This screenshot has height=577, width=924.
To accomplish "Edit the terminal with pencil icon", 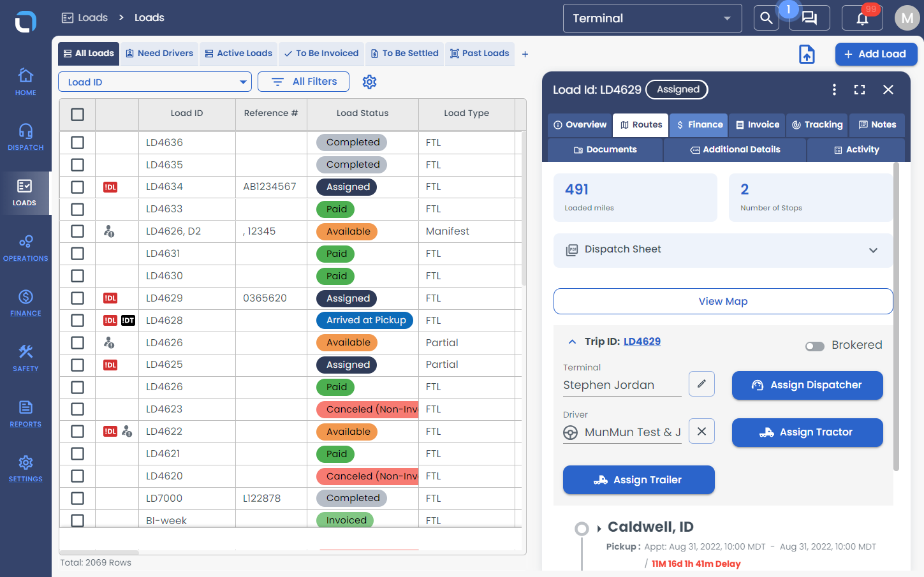I will [x=701, y=384].
